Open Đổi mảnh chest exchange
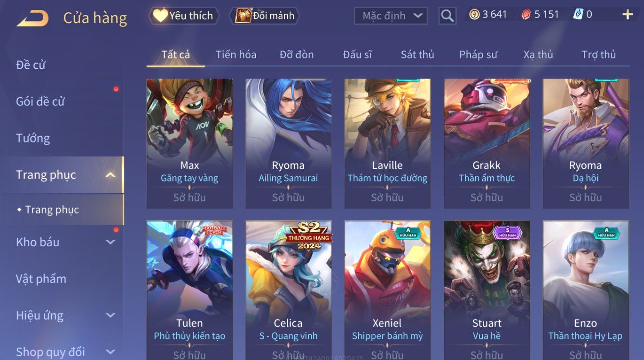Viewport: 644px width, 360px height. coord(264,16)
